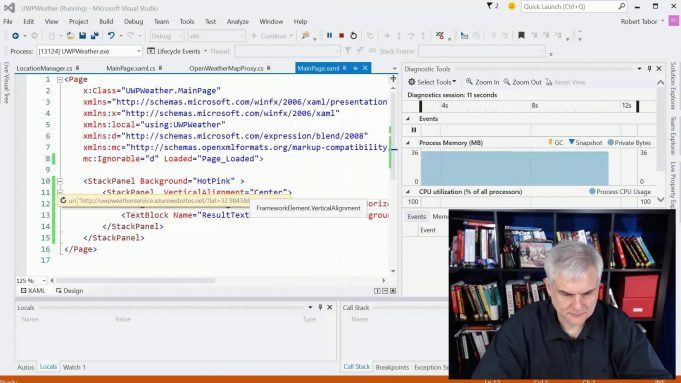Image resolution: width=681 pixels, height=383 pixels.
Task: Switch to vertical split view icon
Action: pos(377,291)
